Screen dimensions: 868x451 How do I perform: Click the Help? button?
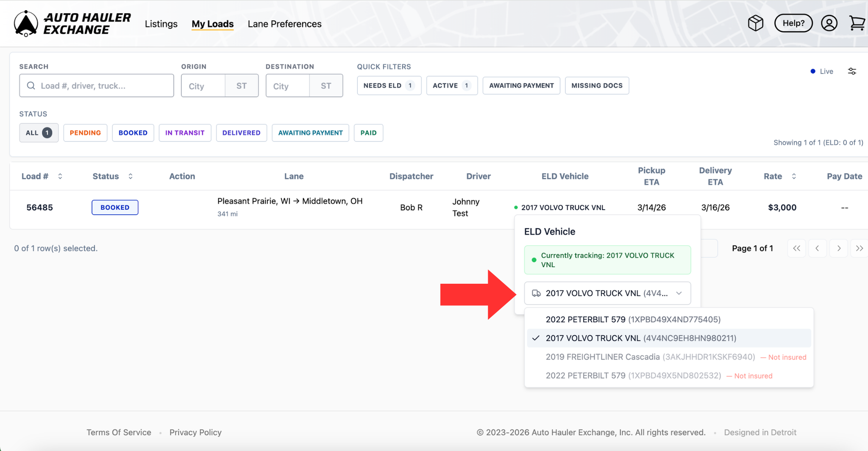[793, 23]
